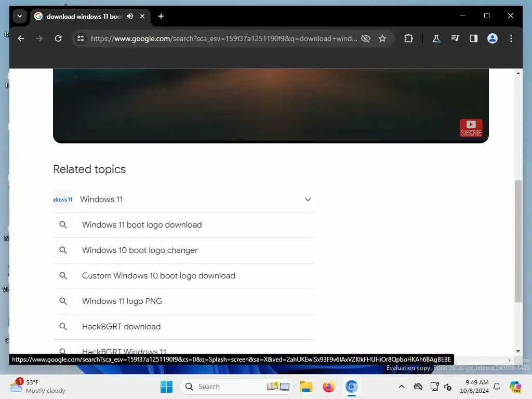
Task: Click the Windows 11 topic thumbnail
Action: [x=63, y=199]
